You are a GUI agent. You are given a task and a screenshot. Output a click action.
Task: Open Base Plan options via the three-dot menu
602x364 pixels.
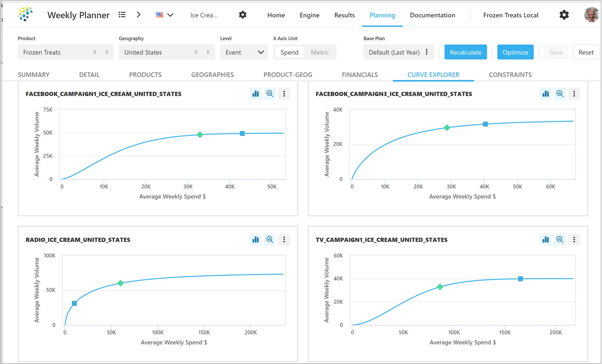[x=427, y=52]
